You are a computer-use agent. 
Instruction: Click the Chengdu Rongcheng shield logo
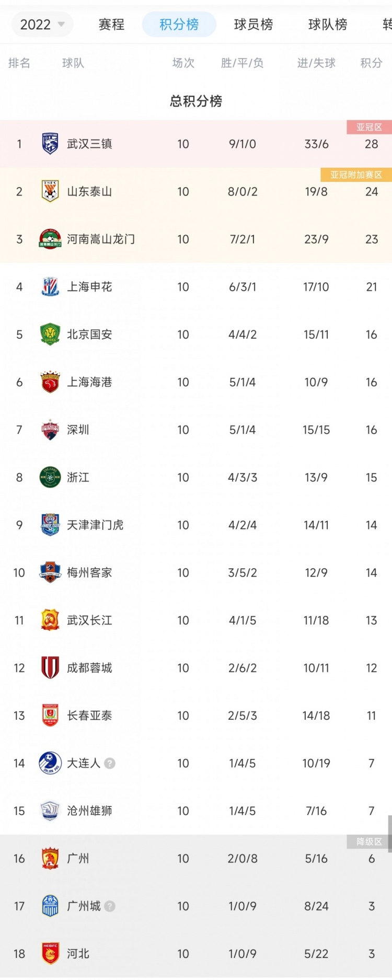tap(50, 668)
